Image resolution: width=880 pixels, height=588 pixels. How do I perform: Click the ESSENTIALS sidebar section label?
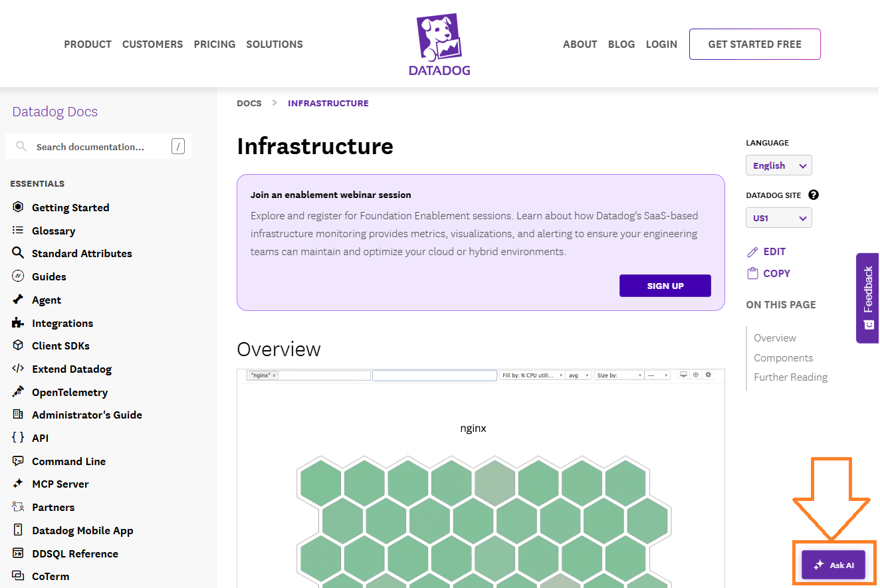(x=37, y=183)
